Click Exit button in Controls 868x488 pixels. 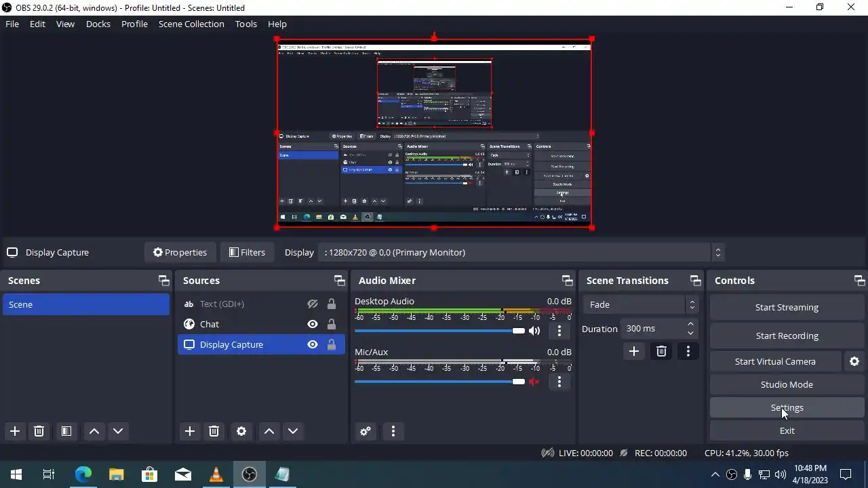(x=787, y=430)
